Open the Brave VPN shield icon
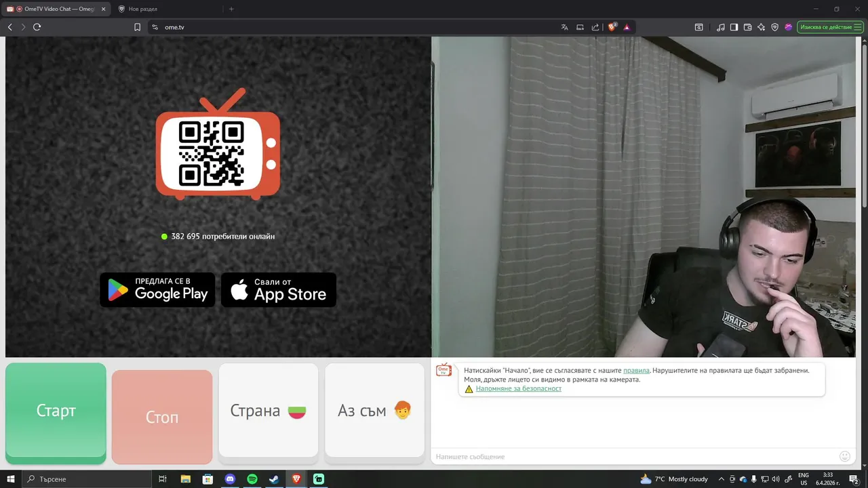868x488 pixels. [x=774, y=27]
